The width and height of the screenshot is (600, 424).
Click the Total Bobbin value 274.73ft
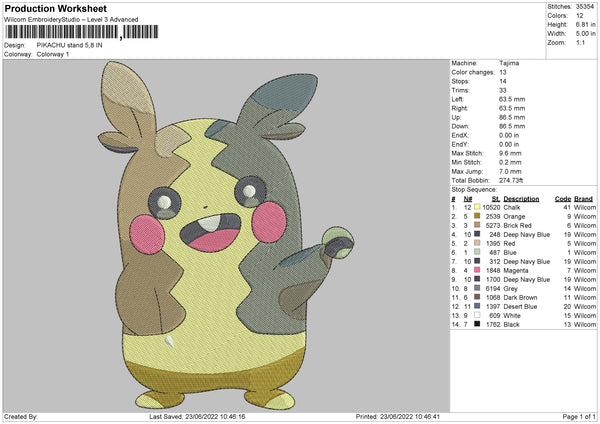click(511, 180)
